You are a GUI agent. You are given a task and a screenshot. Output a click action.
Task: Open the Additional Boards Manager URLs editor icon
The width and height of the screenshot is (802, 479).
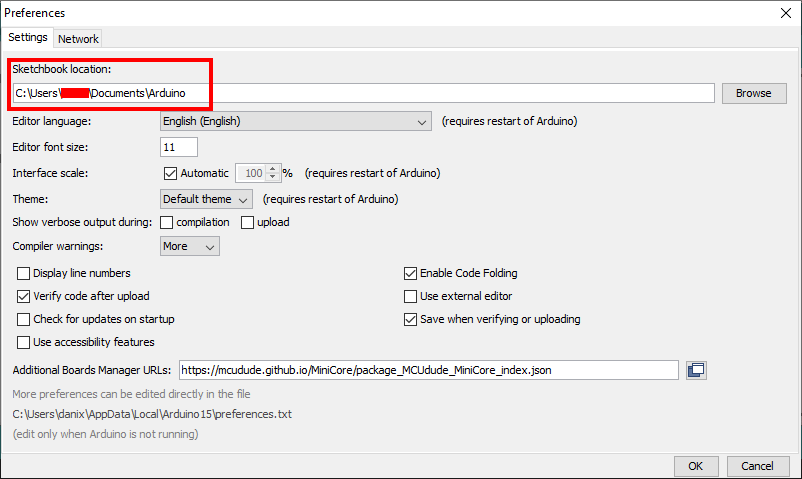click(x=696, y=370)
